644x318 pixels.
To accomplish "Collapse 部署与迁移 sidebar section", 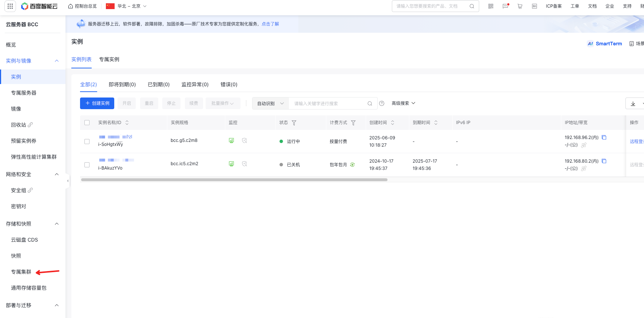I will pos(57,305).
